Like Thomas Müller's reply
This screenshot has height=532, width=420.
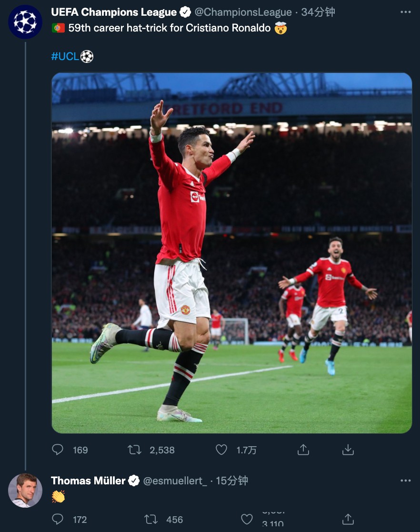[x=247, y=520]
